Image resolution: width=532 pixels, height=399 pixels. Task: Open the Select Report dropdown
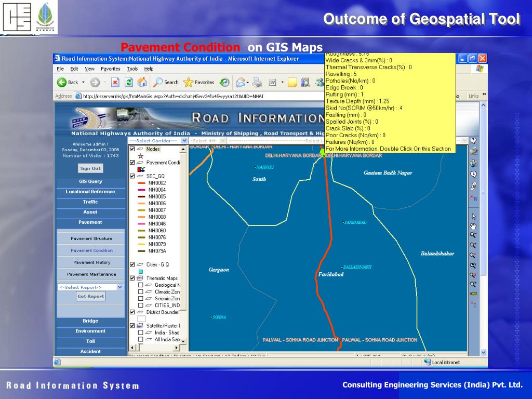click(x=120, y=287)
